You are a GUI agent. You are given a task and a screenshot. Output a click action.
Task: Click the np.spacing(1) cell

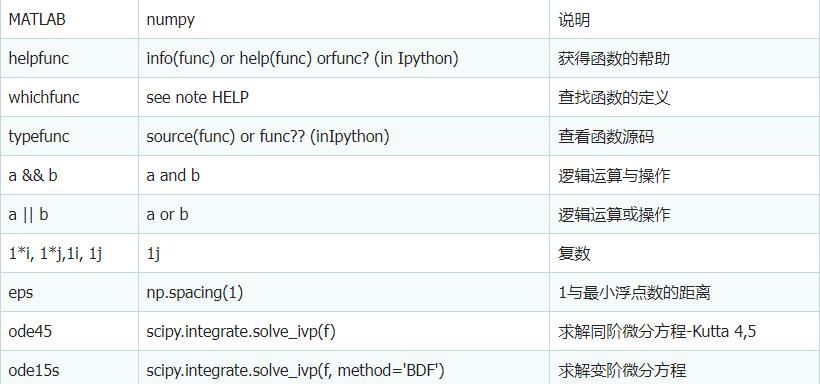(x=344, y=292)
